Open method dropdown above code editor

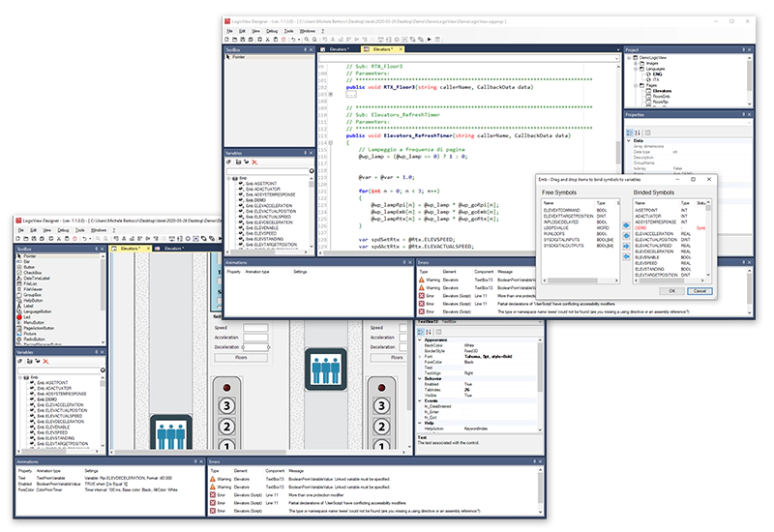(x=616, y=59)
